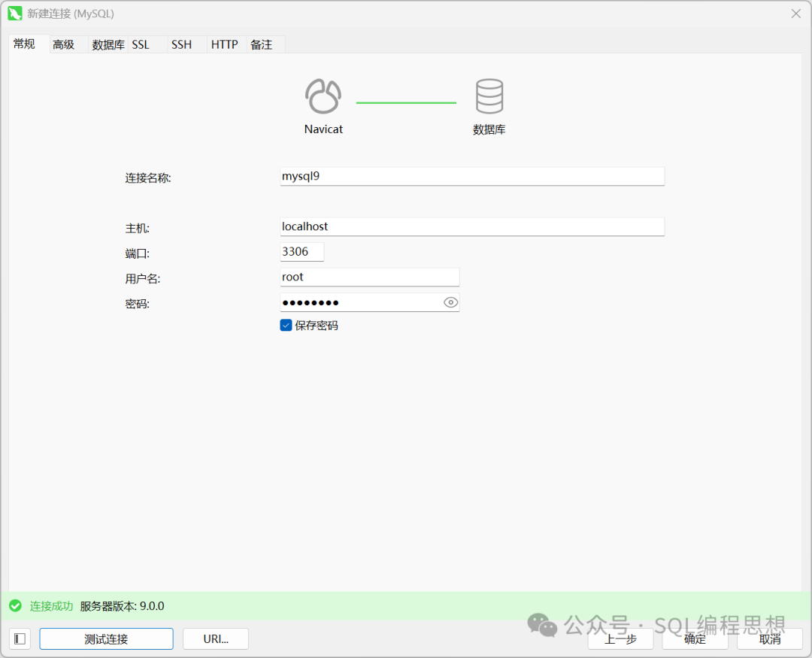Click the 端口 field showing 3306
The width and height of the screenshot is (812, 658).
point(301,252)
